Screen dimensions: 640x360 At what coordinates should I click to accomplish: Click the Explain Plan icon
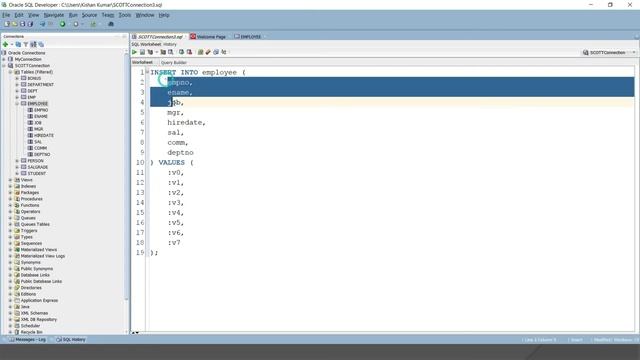click(x=150, y=52)
